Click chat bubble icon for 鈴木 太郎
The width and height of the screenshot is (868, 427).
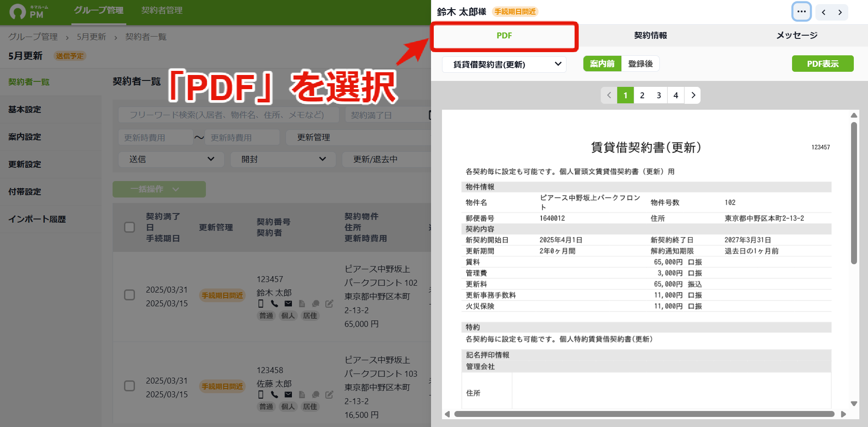(x=315, y=304)
